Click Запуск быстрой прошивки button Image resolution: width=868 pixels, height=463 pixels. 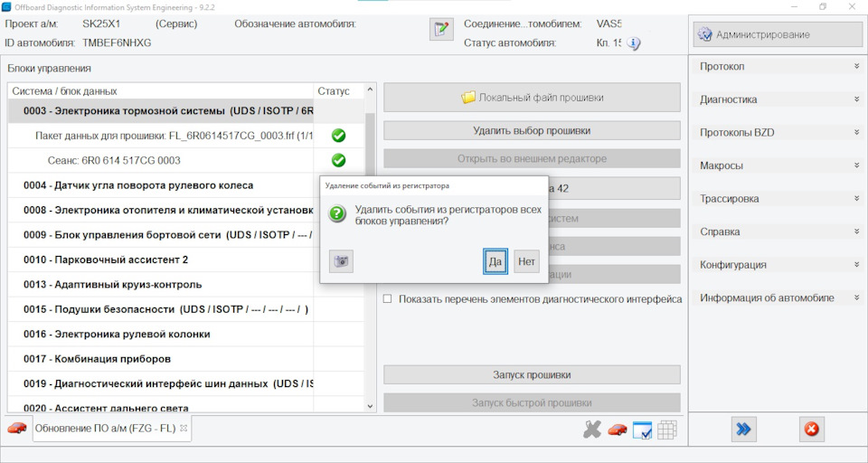click(532, 402)
